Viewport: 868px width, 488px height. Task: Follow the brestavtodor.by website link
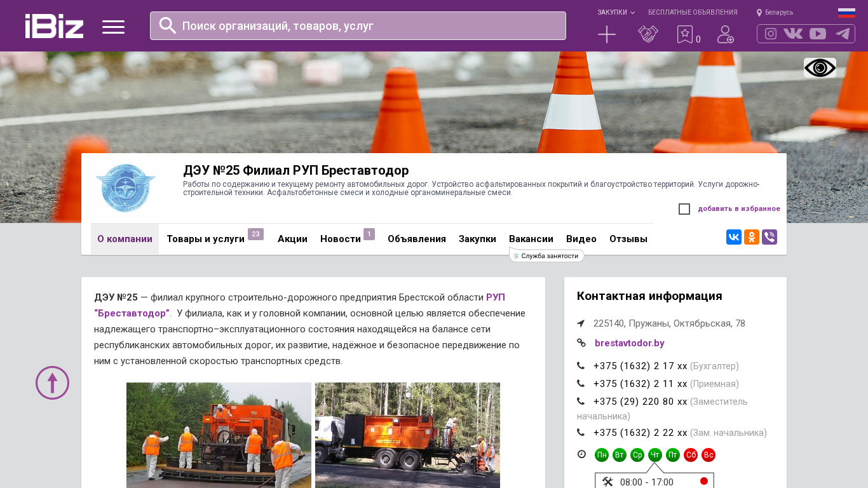(x=629, y=343)
